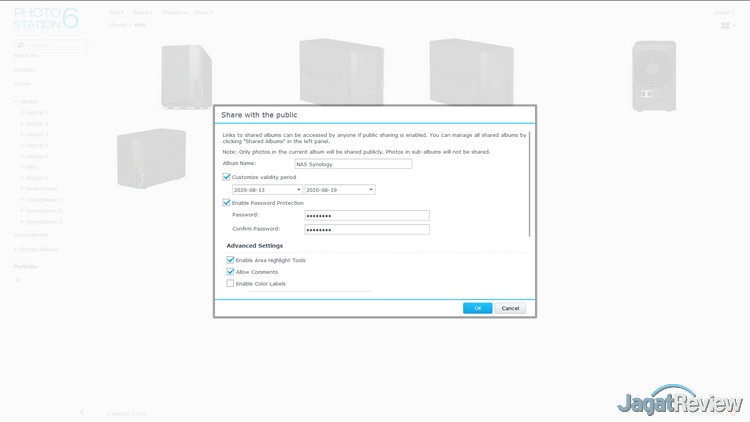
Task: Select the Laptop 4 album
Action: 37,145
